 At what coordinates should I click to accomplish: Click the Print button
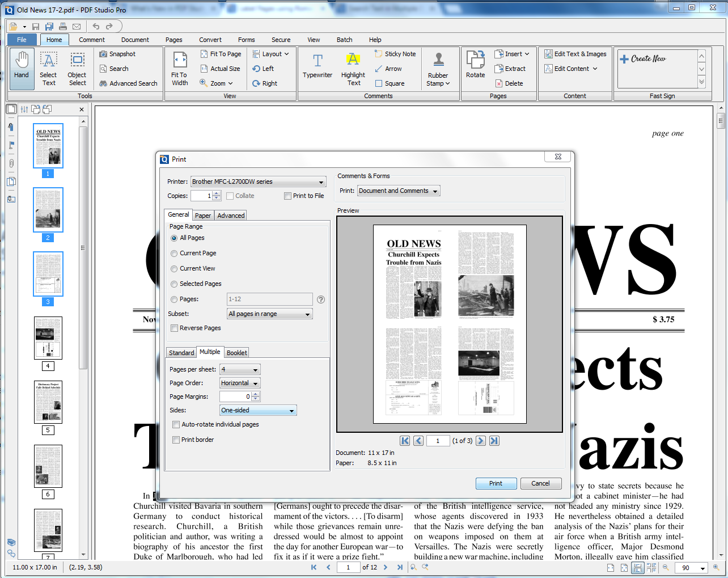496,483
